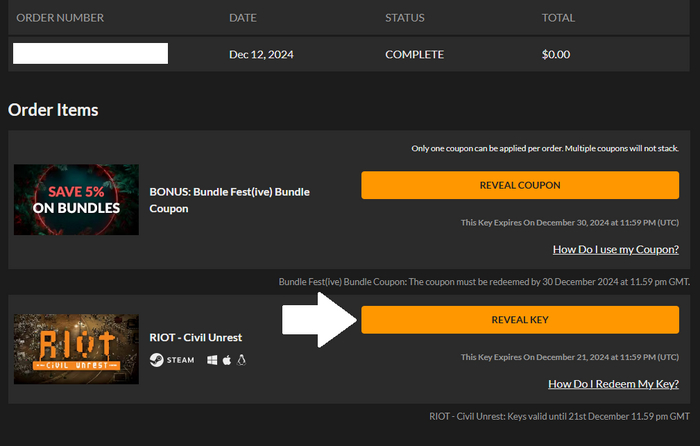Click the Total column header
Screen dimensions: 700x446
pyautogui.click(x=558, y=18)
